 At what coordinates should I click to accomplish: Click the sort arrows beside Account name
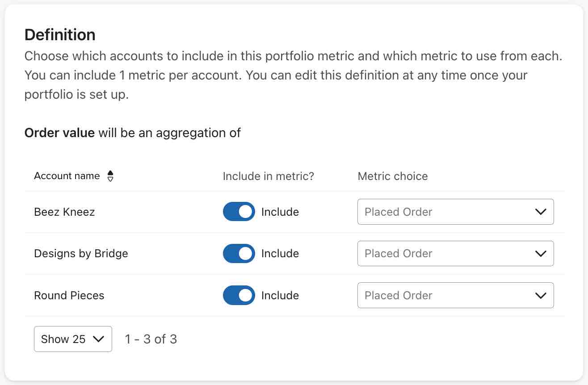[x=110, y=176]
